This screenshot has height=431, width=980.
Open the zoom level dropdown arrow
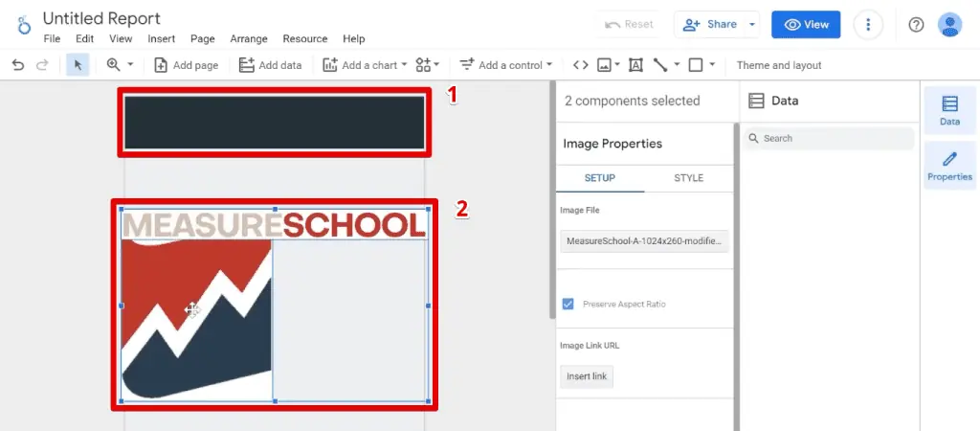[x=130, y=64]
